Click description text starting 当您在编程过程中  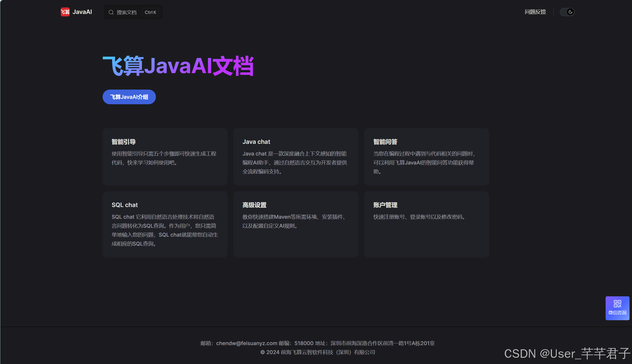pyautogui.click(x=424, y=163)
